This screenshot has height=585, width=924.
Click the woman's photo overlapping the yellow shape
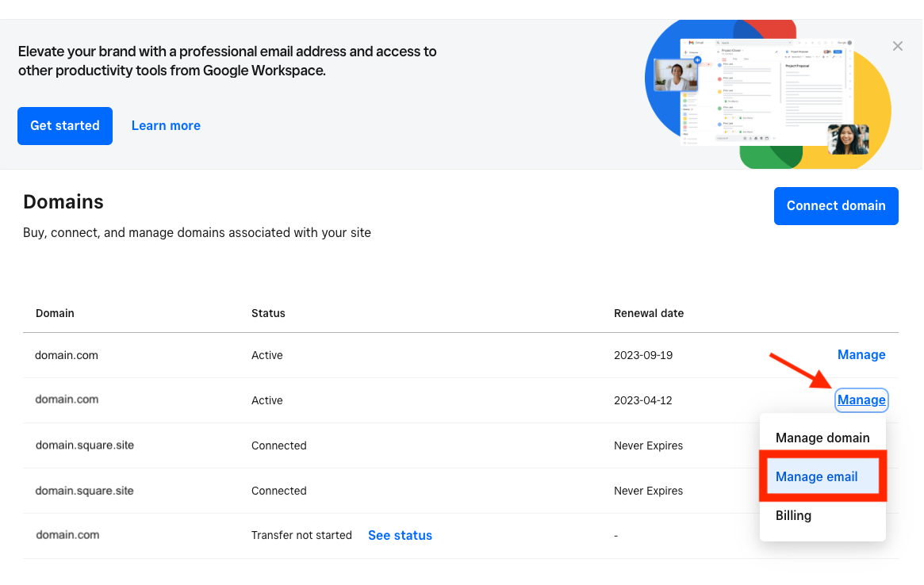848,139
